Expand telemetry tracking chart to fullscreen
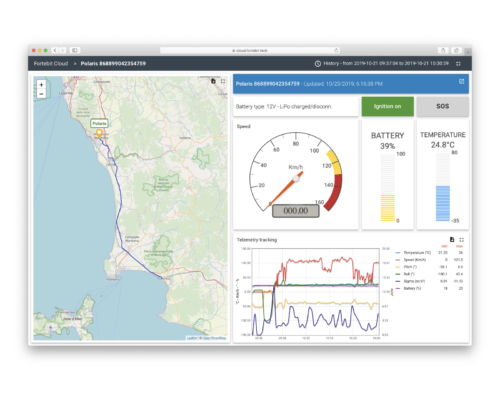 [462, 239]
